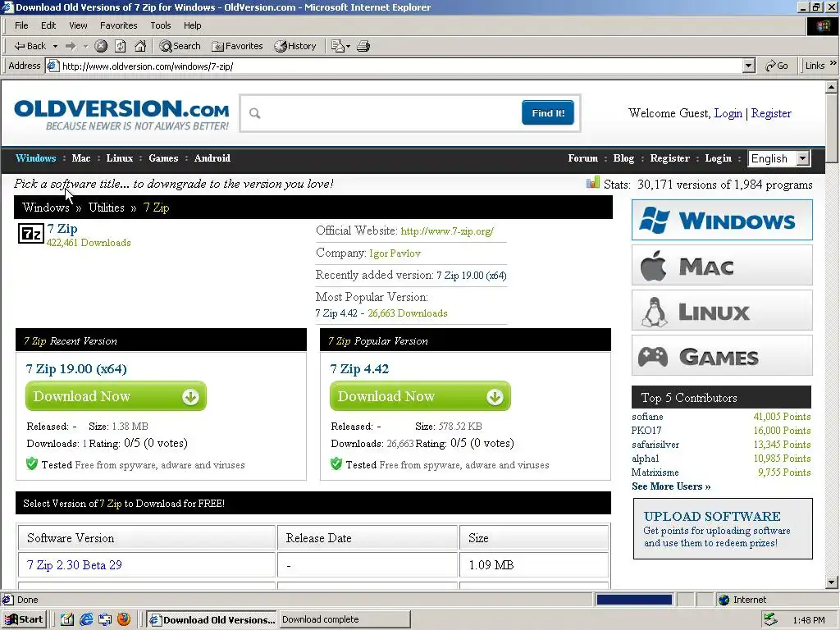
Task: Click the system tray network icon
Action: 770,619
